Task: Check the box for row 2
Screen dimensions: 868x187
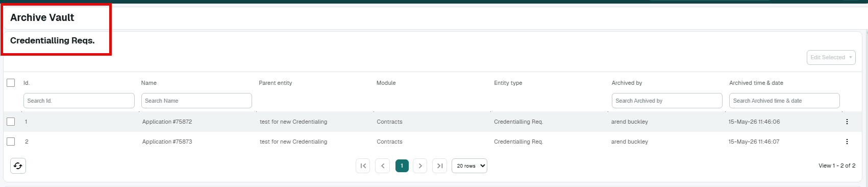Action: click(x=11, y=142)
